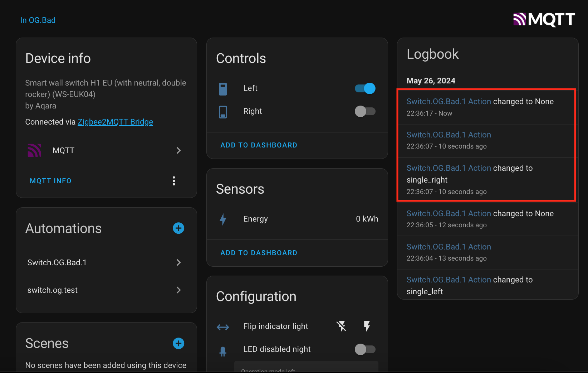Click MQTT INFO in Device info card
Image resolution: width=588 pixels, height=373 pixels.
click(50, 181)
